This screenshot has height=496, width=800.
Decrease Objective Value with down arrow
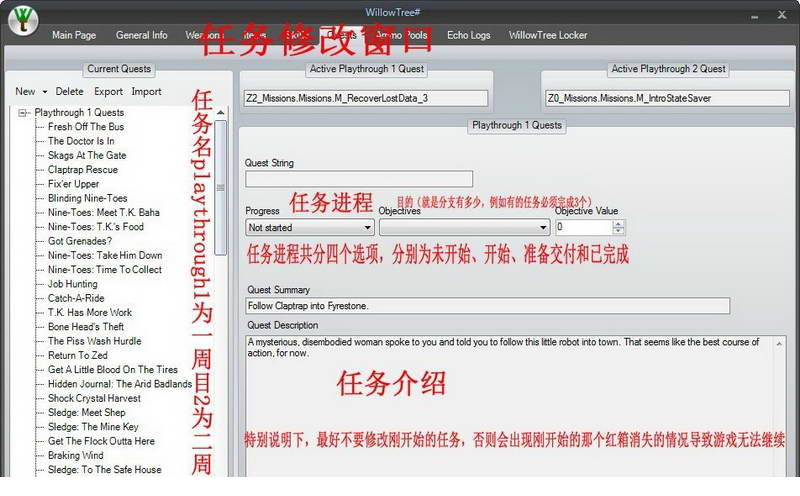(618, 231)
